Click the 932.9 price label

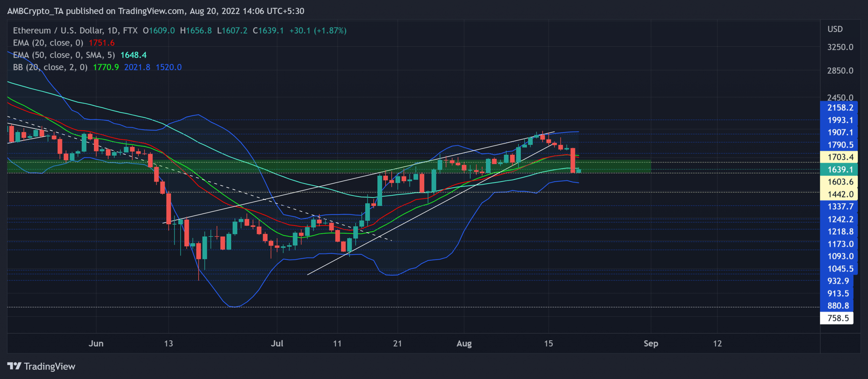[836, 281]
